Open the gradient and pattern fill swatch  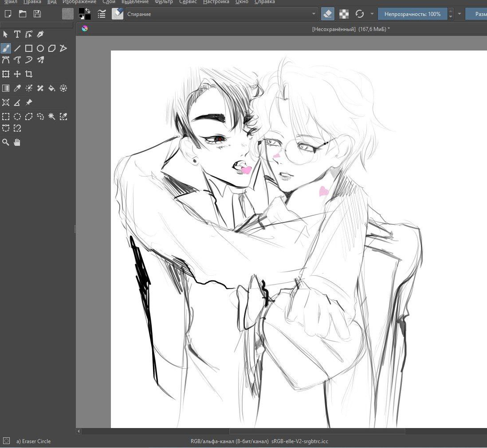click(x=68, y=14)
